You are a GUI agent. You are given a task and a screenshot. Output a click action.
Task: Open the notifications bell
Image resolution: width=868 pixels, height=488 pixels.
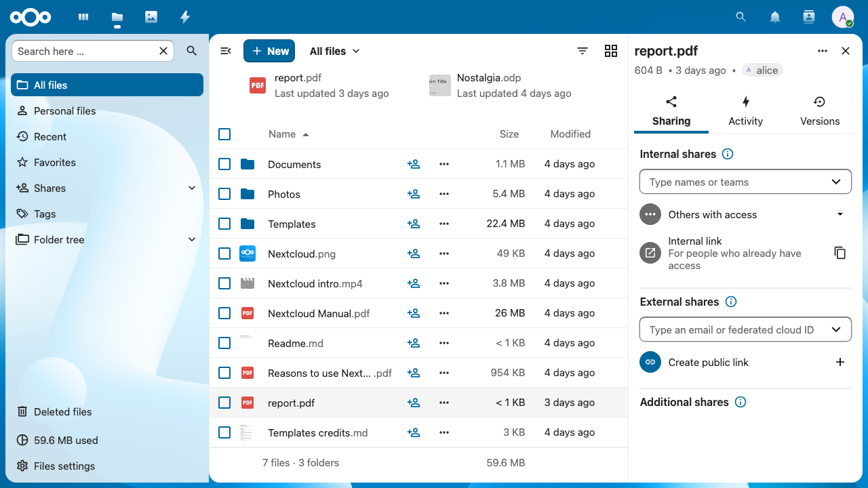coord(775,17)
